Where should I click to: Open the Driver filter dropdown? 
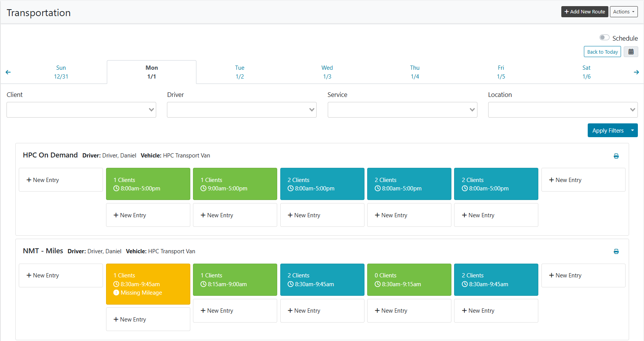point(242,110)
